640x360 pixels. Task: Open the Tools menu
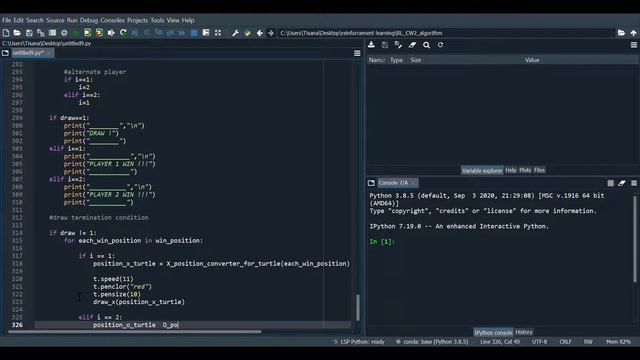click(157, 20)
